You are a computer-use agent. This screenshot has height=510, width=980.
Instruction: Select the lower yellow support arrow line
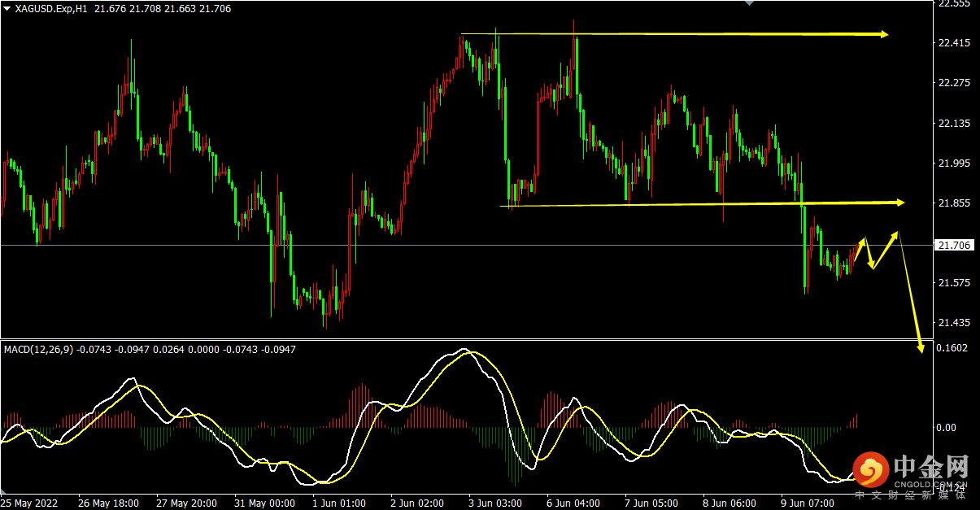click(x=702, y=203)
